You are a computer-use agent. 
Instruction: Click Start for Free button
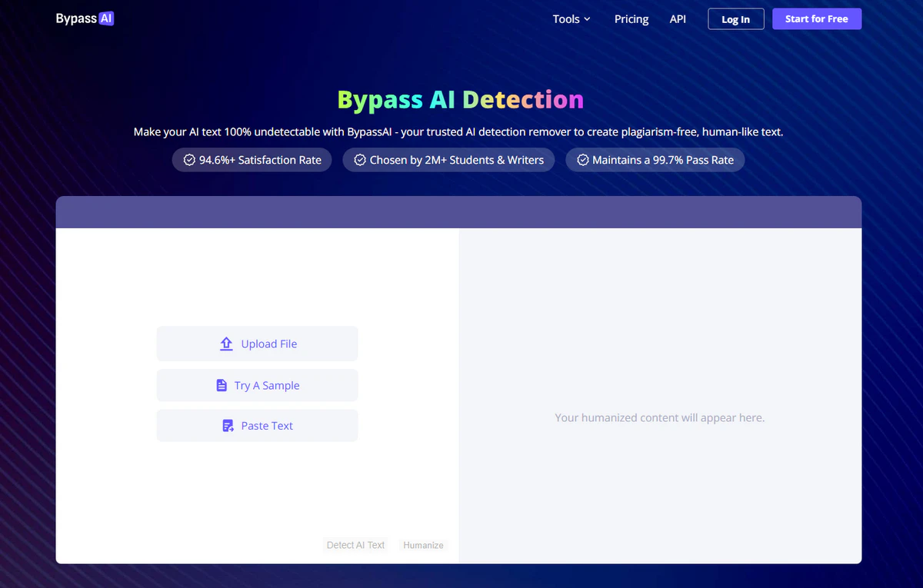coord(817,19)
